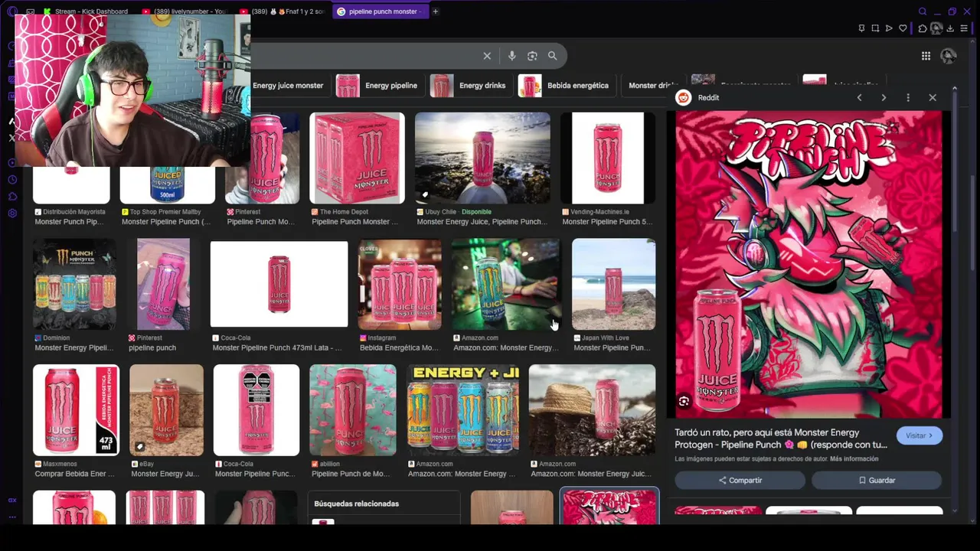The height and width of the screenshot is (551, 980).
Task: Switch to Stream - Kick Dashboard tab
Action: pos(87,11)
